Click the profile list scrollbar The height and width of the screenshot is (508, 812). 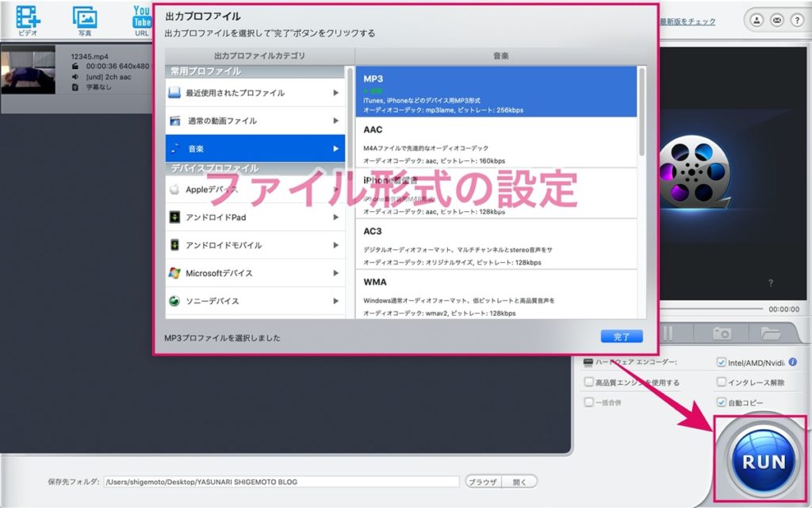[642, 112]
